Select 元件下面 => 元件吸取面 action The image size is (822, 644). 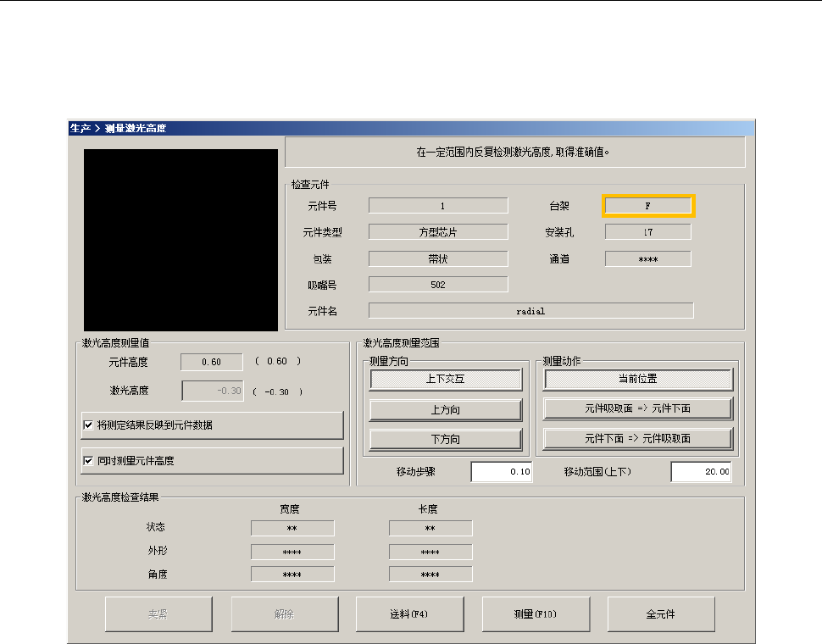tap(637, 439)
